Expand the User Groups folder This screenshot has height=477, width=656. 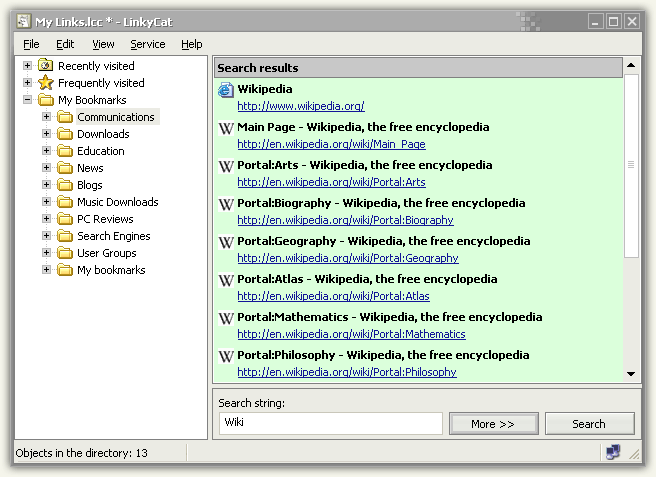click(x=46, y=253)
